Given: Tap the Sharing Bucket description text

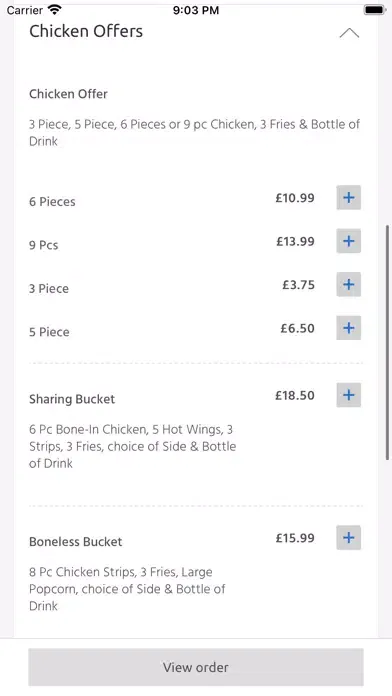Looking at the screenshot, I should [x=133, y=446].
